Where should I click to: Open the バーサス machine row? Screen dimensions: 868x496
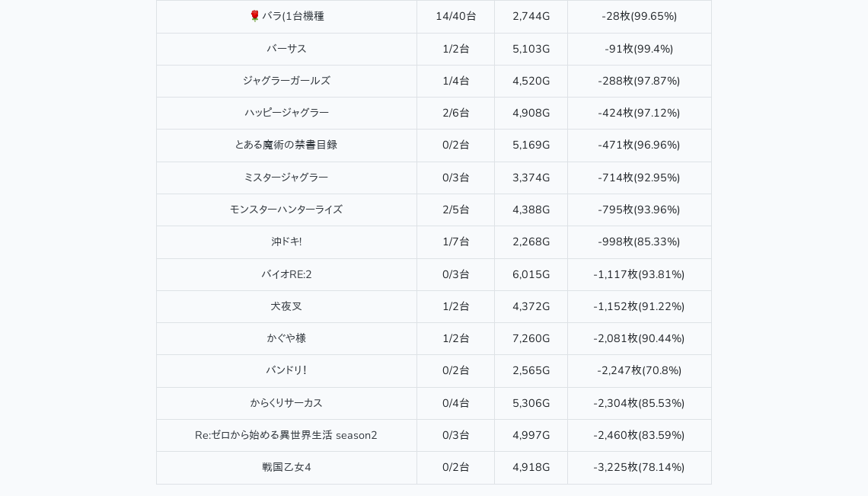click(286, 49)
